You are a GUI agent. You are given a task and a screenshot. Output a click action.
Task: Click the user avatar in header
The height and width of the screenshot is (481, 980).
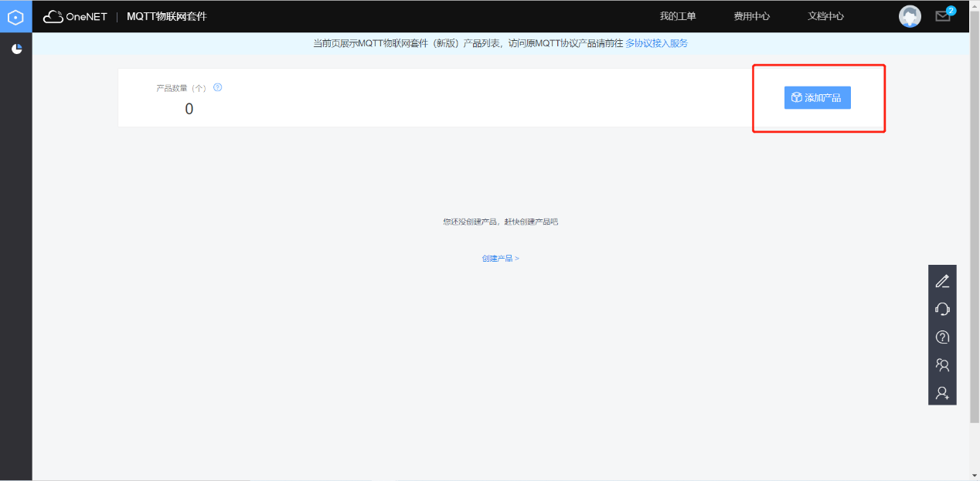[910, 16]
